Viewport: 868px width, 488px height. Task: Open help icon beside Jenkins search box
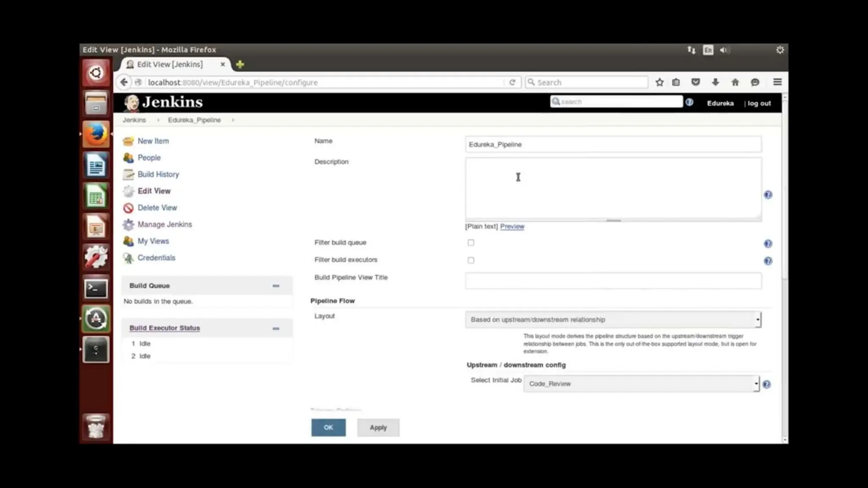point(690,102)
